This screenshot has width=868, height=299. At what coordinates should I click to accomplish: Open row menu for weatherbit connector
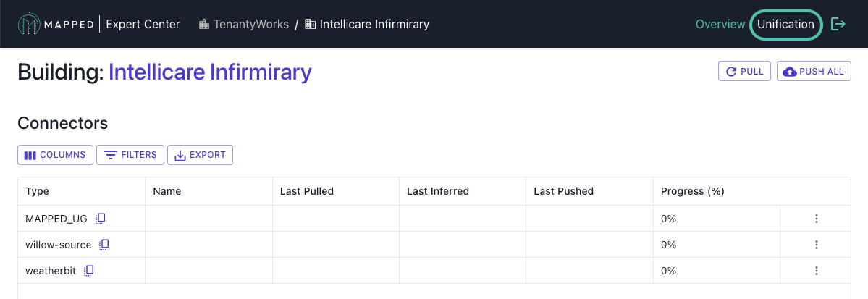(x=816, y=271)
